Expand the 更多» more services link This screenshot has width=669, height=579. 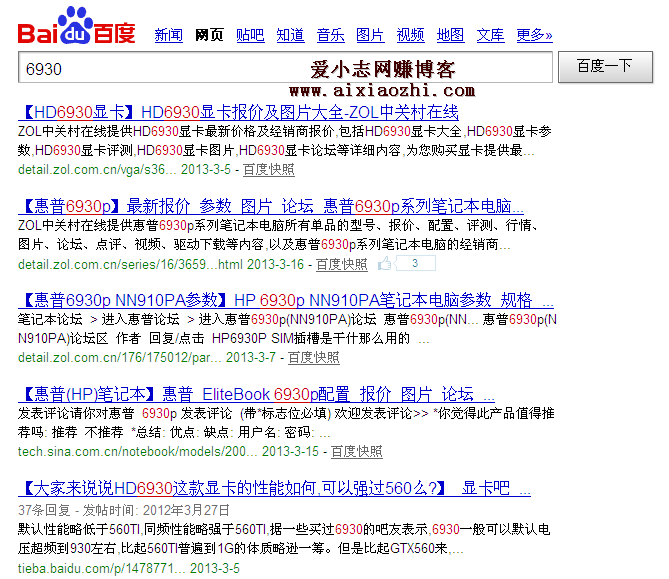534,35
